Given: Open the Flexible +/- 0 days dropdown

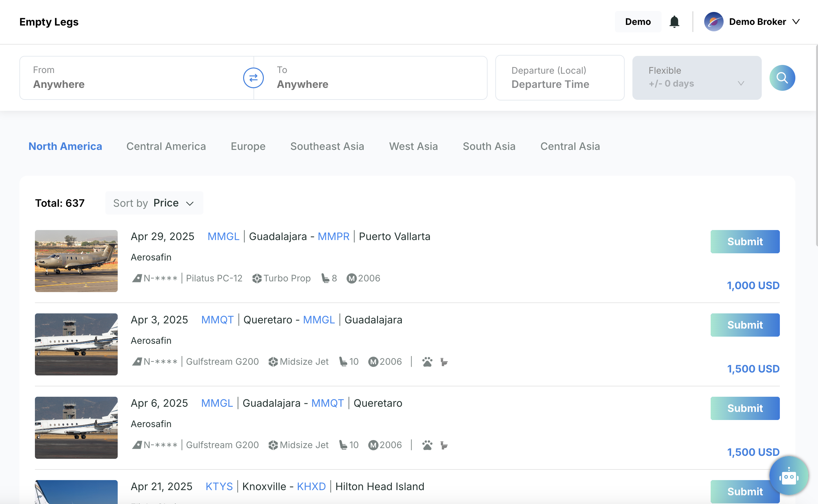Looking at the screenshot, I should [696, 78].
